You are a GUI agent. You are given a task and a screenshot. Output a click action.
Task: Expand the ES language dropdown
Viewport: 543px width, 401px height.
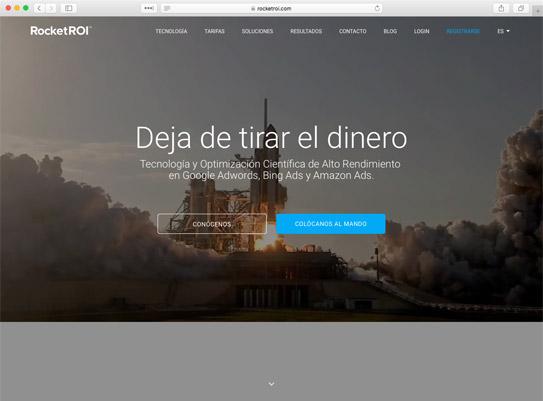tap(504, 31)
